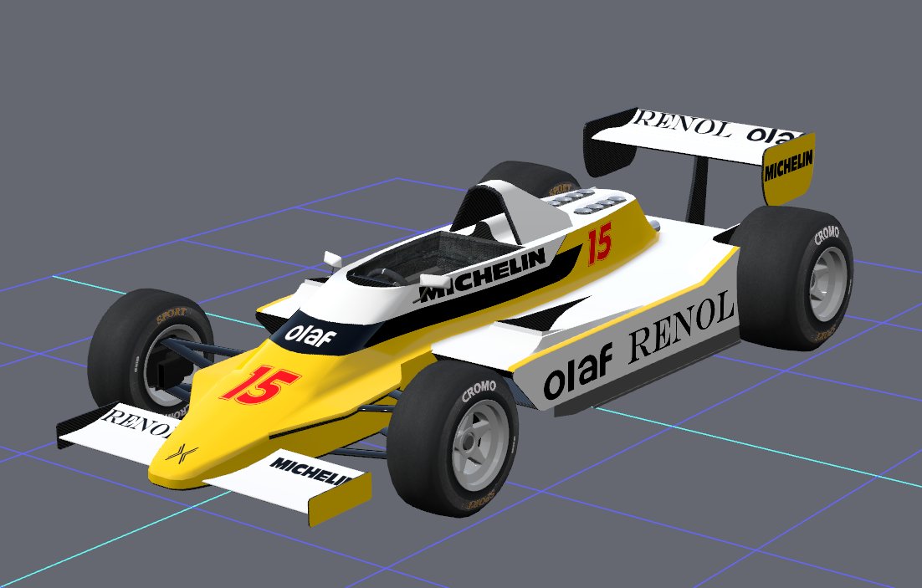This screenshot has height=588, width=922.
Task: Click the olaf logo on the sidepod
Action: coord(576,371)
